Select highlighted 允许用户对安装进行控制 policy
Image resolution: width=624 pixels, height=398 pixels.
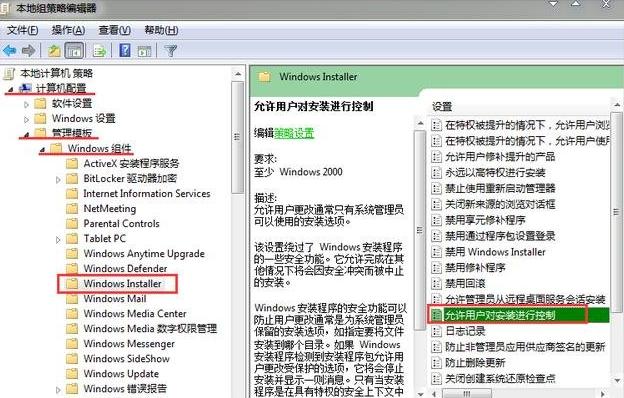(x=500, y=315)
